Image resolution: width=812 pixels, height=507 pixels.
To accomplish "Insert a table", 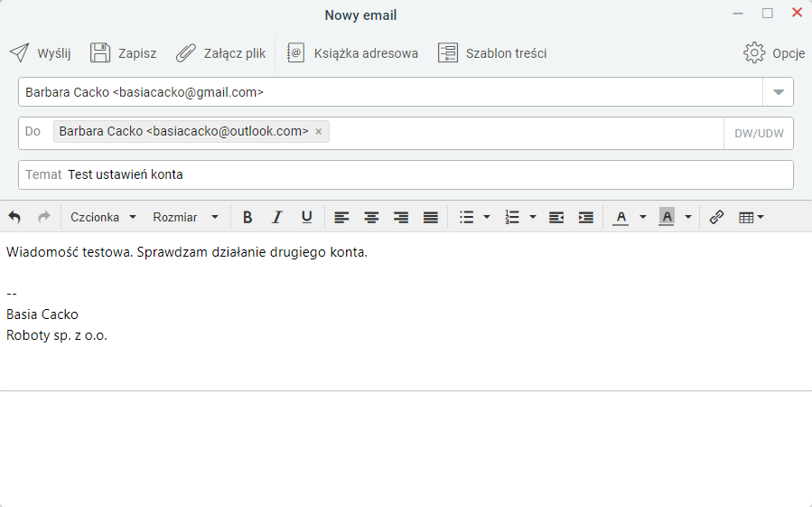I will pyautogui.click(x=746, y=218).
